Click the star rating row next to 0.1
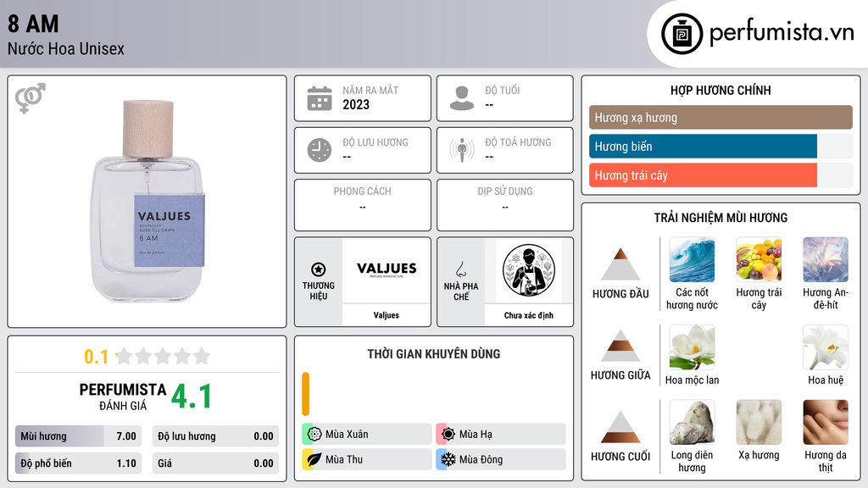The height and width of the screenshot is (488, 868). tap(163, 356)
